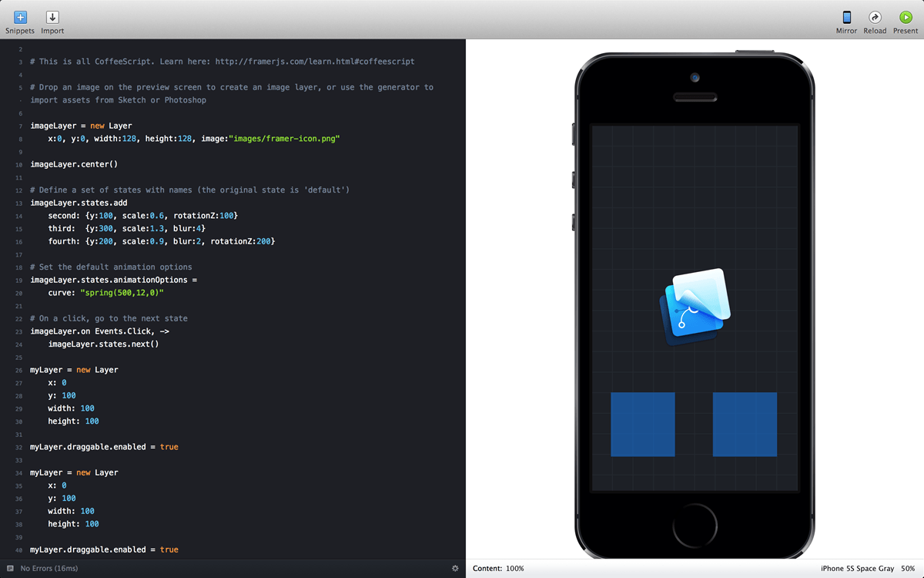Click 'myLayer = new Layer' on line 34
The height and width of the screenshot is (578, 924).
click(74, 472)
